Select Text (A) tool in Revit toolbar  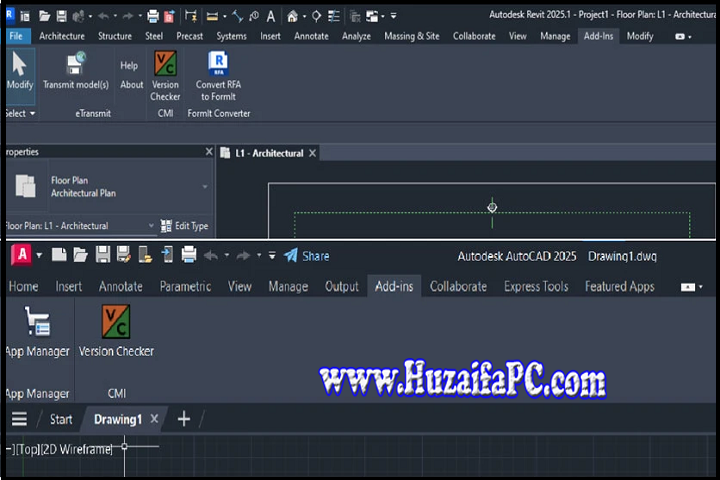click(x=271, y=17)
